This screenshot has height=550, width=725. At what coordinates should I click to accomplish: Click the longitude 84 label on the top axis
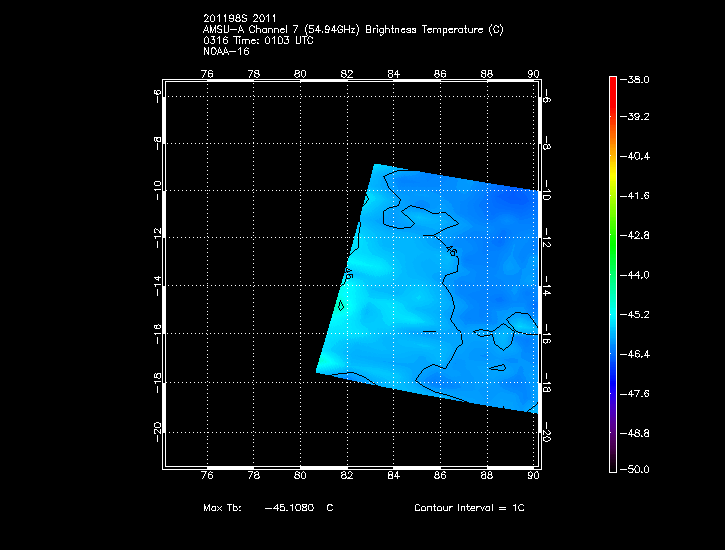click(393, 74)
